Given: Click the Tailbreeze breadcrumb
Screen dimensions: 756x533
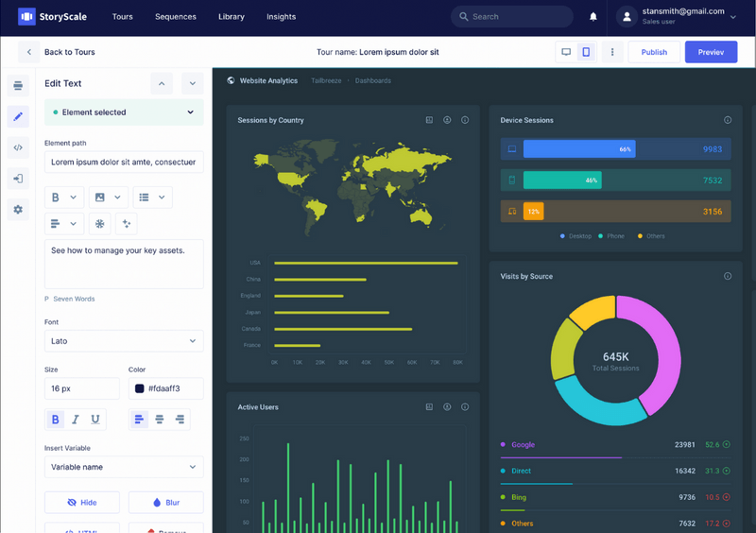Looking at the screenshot, I should (x=326, y=80).
